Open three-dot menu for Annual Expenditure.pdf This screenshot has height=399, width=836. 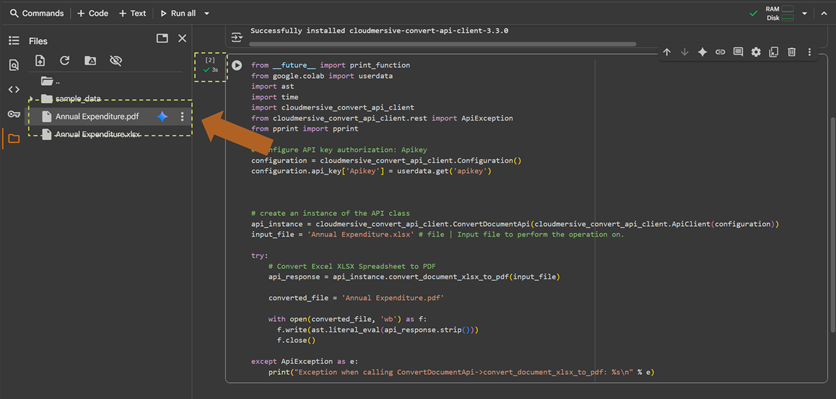(x=182, y=117)
